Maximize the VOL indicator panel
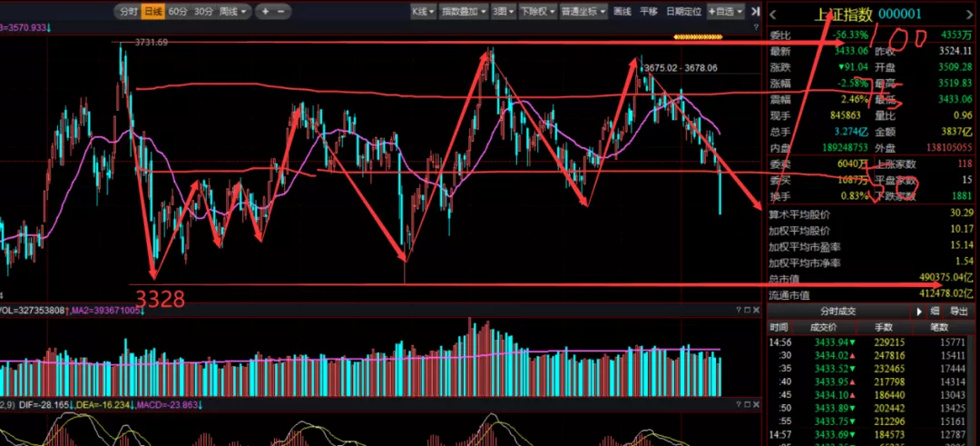 pos(746,310)
